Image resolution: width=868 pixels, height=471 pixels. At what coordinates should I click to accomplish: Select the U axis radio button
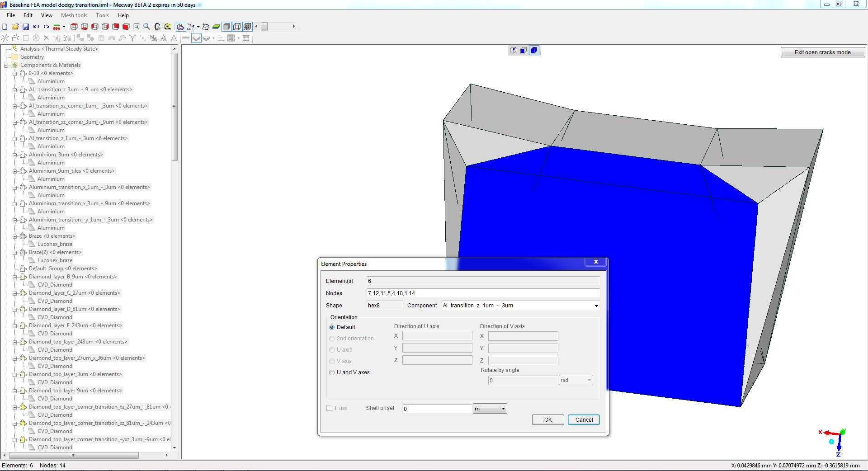pos(332,350)
